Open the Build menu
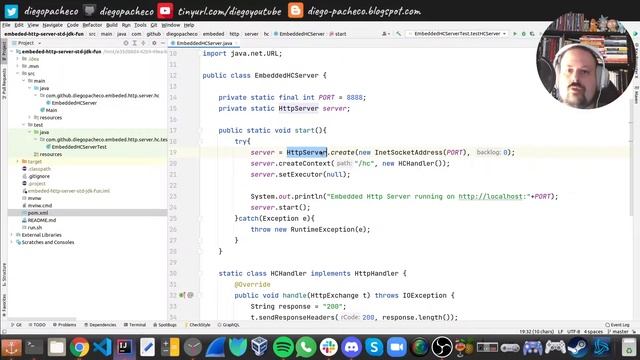640x360 pixels. [111, 25]
